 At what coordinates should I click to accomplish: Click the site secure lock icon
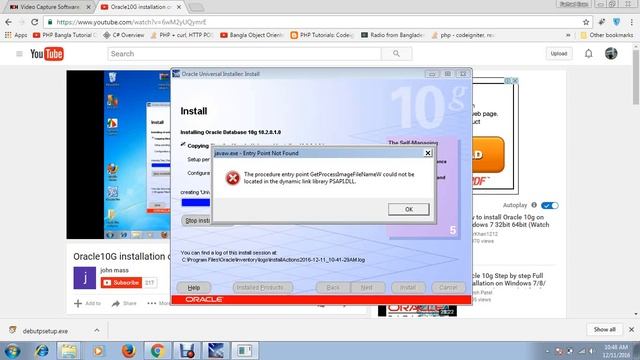[50, 22]
